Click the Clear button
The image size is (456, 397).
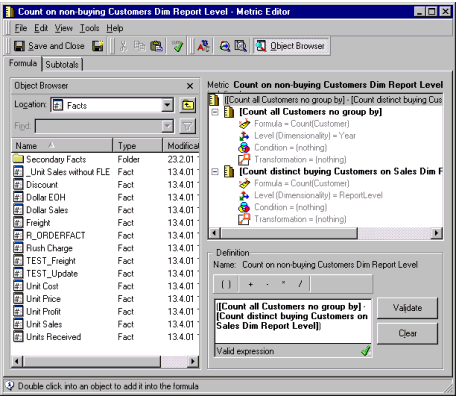point(407,333)
